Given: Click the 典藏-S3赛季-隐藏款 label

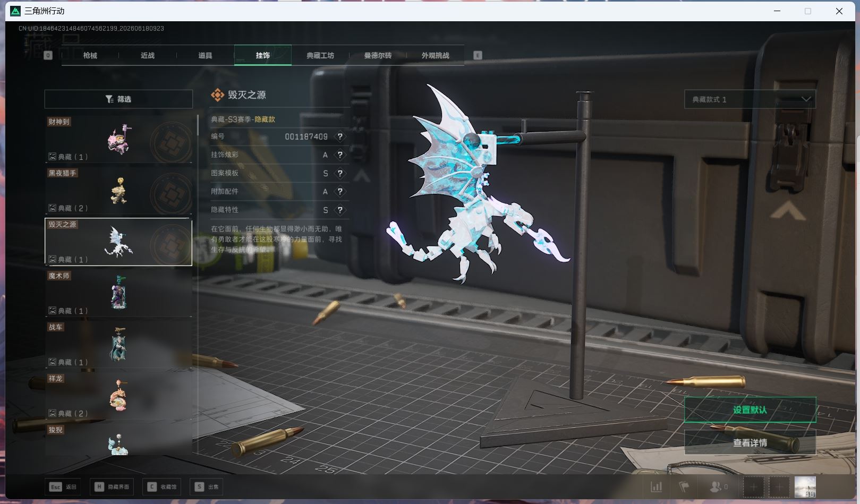Looking at the screenshot, I should [243, 119].
